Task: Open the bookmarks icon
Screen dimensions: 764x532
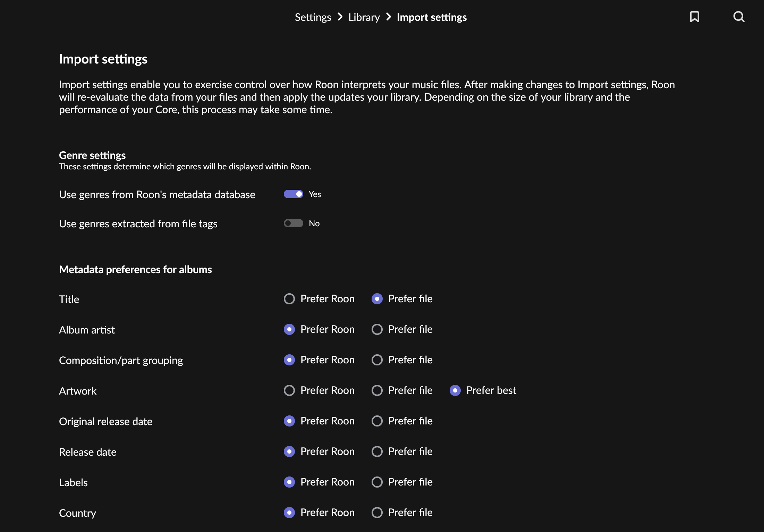Action: [x=694, y=17]
